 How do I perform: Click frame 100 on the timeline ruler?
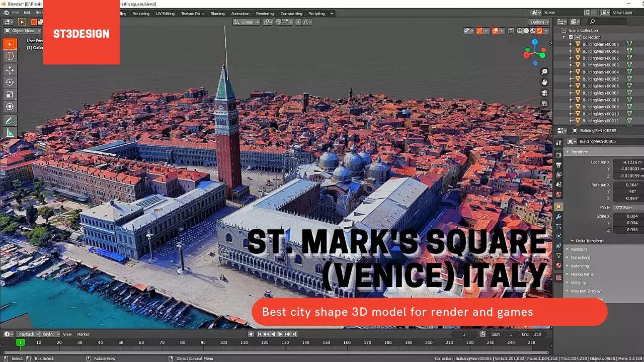(223, 342)
